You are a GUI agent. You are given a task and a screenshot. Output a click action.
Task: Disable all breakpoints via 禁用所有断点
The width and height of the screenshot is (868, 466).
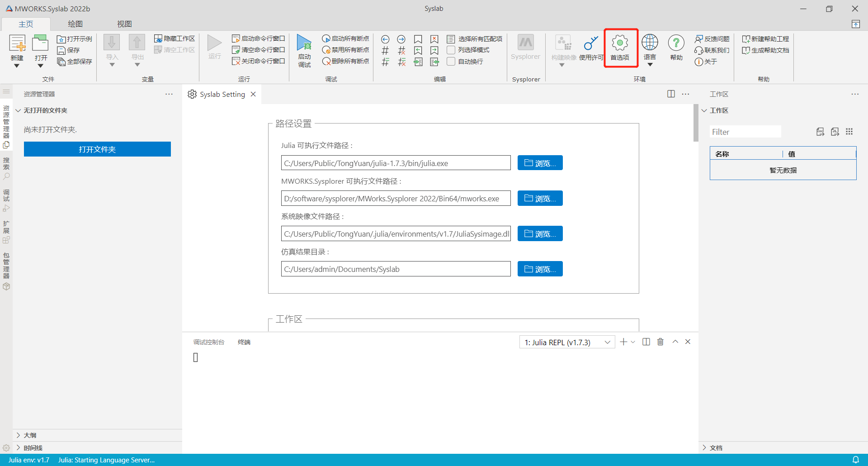coord(346,50)
